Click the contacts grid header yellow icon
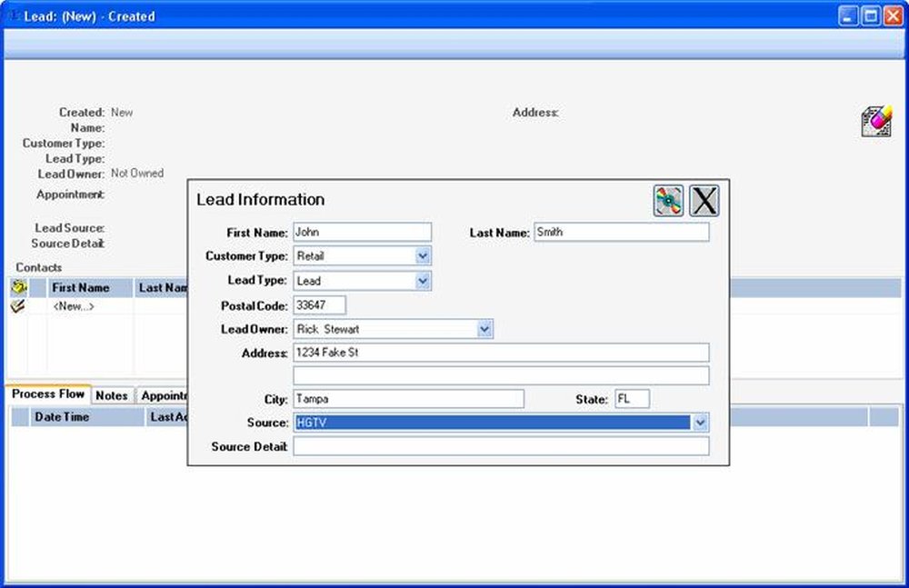The width and height of the screenshot is (909, 588). [18, 287]
